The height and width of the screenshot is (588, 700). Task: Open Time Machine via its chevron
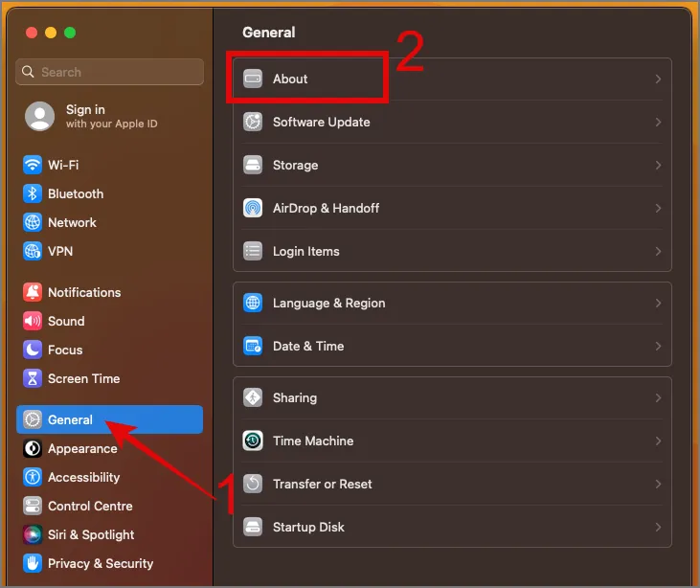coord(658,441)
